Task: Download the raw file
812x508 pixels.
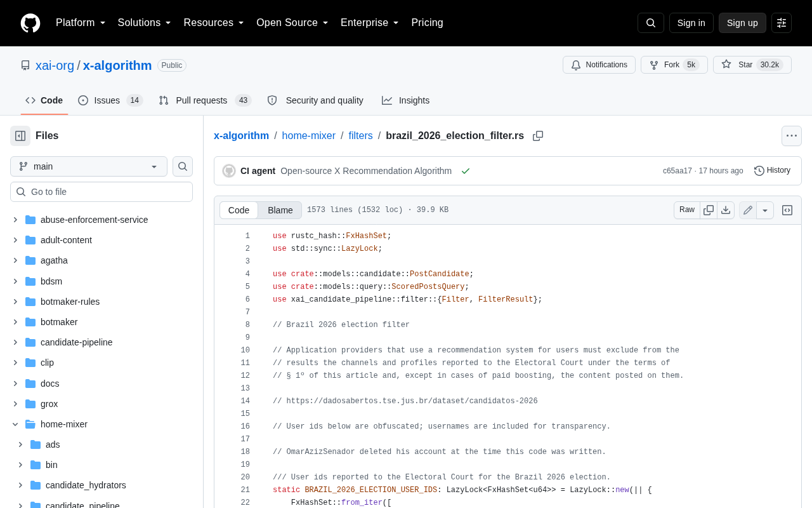Action: pyautogui.click(x=726, y=210)
